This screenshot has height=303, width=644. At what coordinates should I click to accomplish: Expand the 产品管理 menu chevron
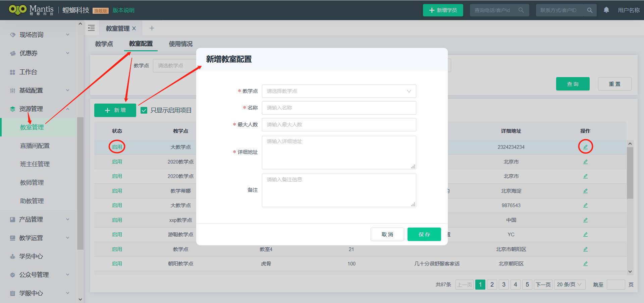point(67,220)
